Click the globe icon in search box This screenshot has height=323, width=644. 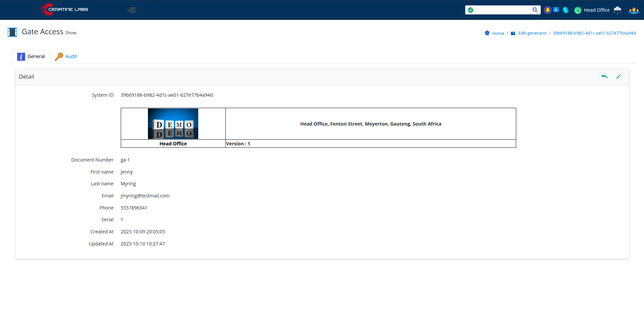point(471,10)
